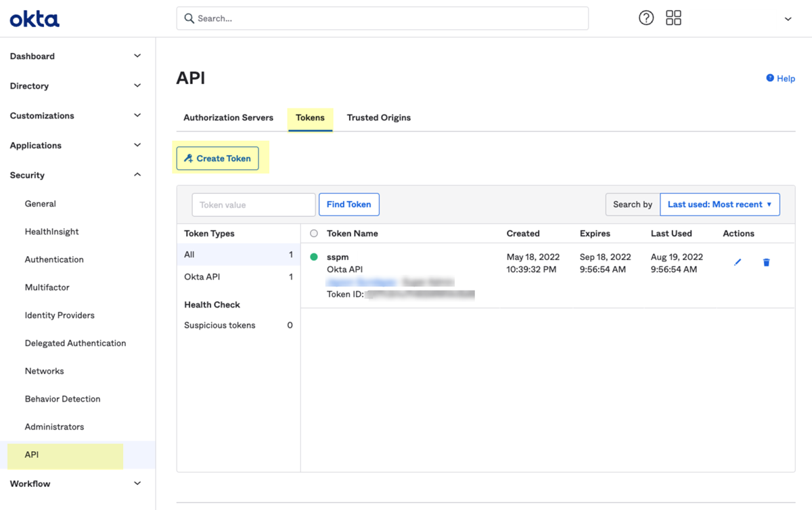This screenshot has height=510, width=812.
Task: Select Networks in the Security sidebar
Action: [44, 370]
